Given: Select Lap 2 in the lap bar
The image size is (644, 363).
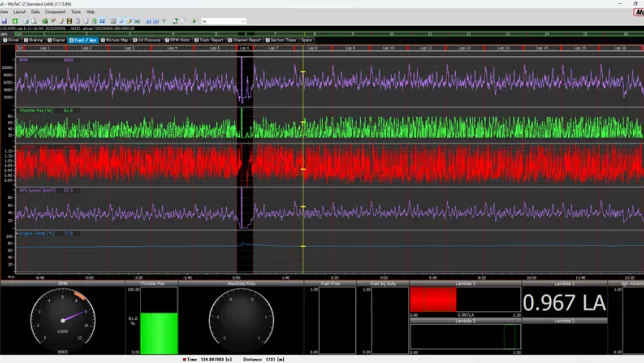Looking at the screenshot, I should pyautogui.click(x=86, y=48).
